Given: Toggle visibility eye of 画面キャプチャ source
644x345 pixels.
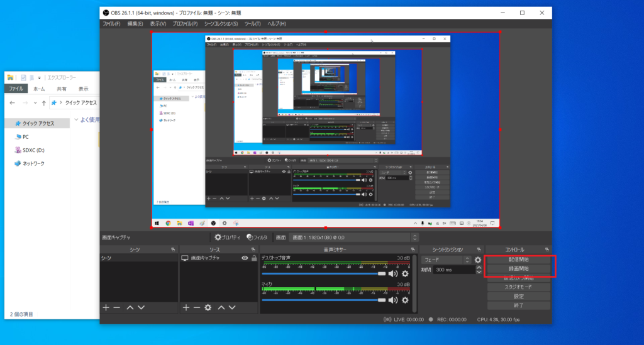Looking at the screenshot, I should pyautogui.click(x=245, y=258).
